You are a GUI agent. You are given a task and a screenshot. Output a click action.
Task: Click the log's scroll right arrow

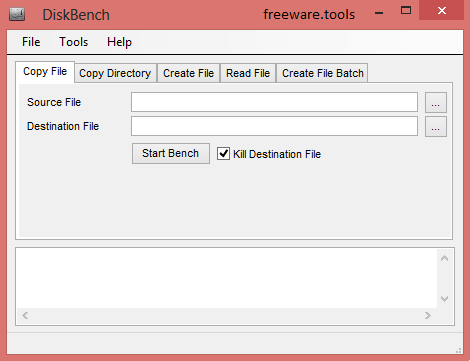click(428, 315)
